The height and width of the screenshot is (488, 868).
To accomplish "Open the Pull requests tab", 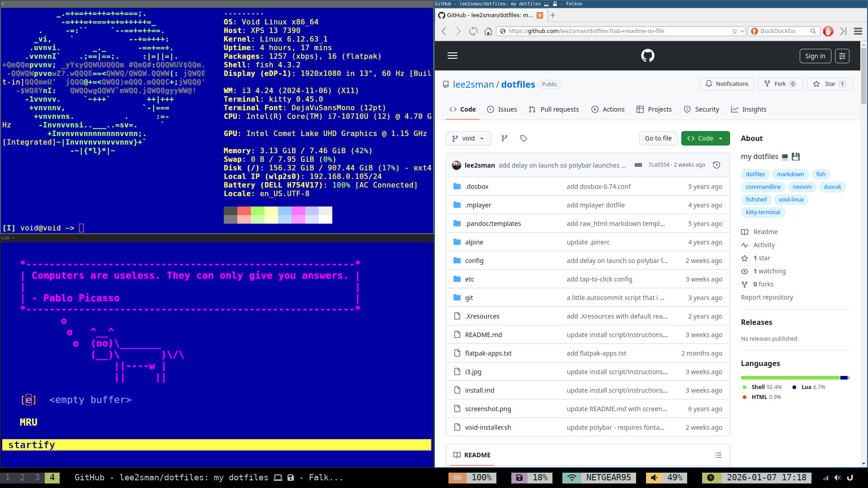I will pyautogui.click(x=554, y=109).
